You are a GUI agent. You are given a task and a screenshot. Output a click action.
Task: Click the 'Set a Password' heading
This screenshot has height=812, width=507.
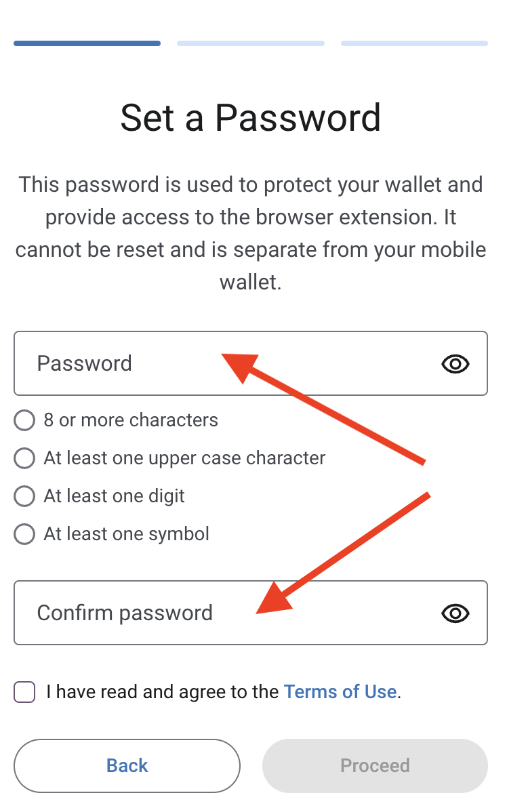[251, 118]
